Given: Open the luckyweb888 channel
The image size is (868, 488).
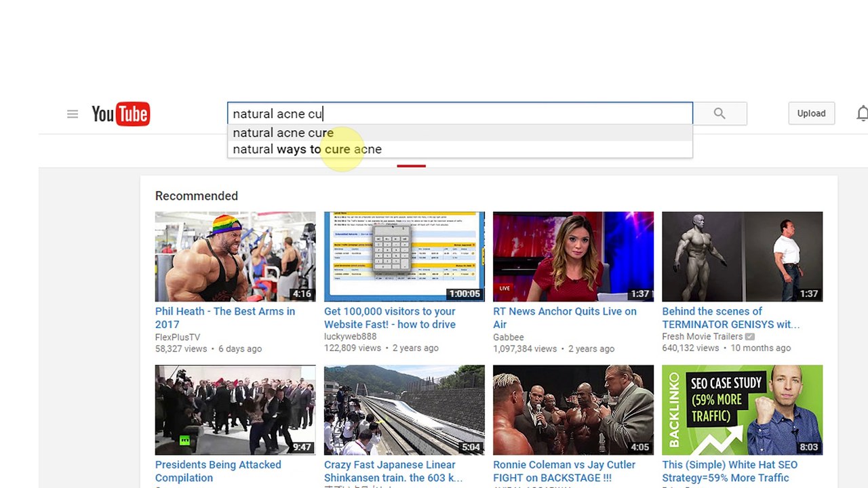Looking at the screenshot, I should coord(350,336).
